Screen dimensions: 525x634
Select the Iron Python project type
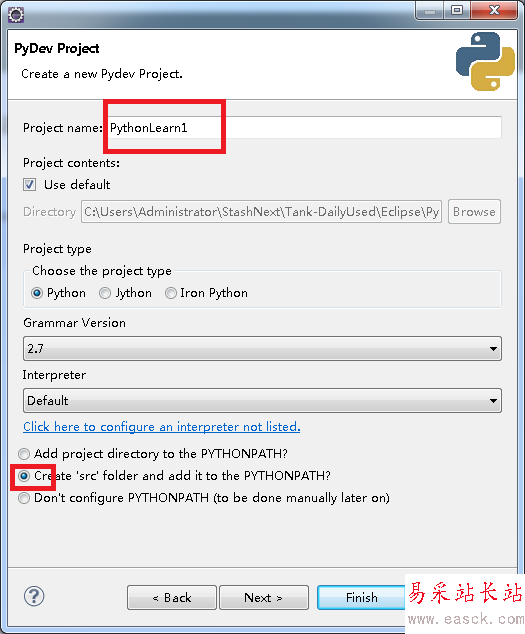pyautogui.click(x=171, y=293)
